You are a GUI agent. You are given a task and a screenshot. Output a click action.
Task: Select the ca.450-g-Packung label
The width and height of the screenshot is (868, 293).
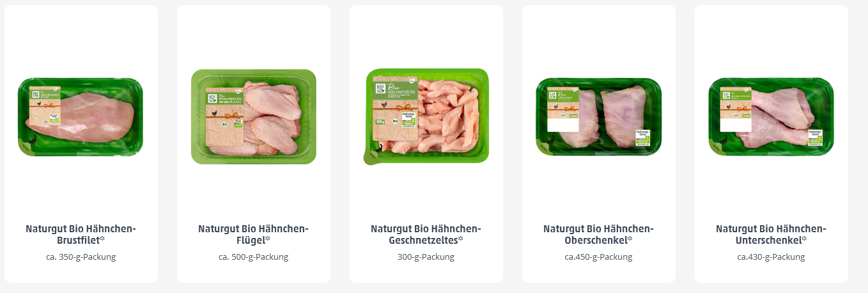coord(599,257)
